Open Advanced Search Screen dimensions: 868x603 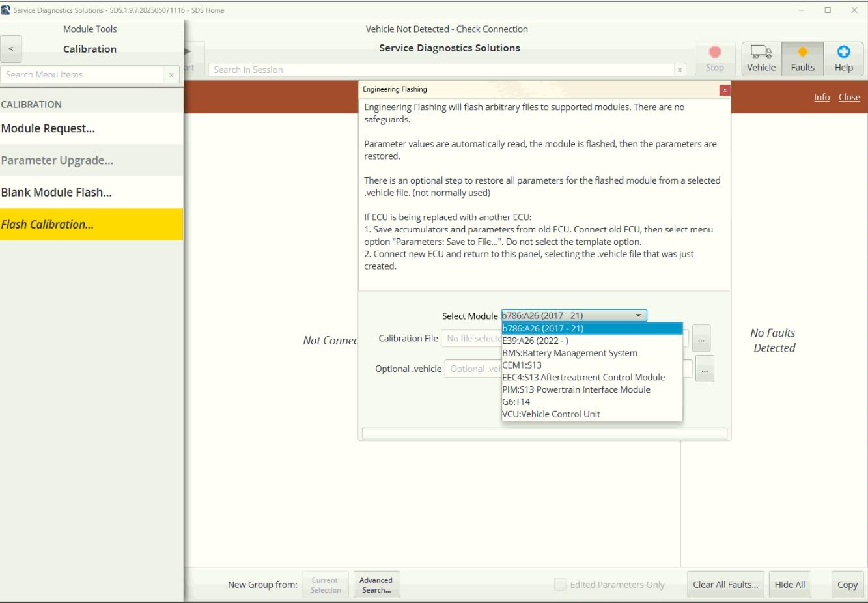(376, 584)
